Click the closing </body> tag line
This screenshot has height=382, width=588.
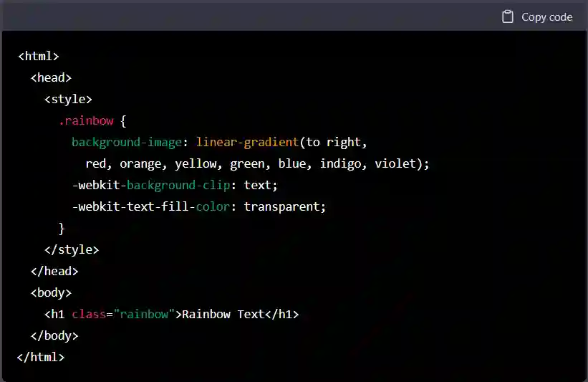[54, 336]
